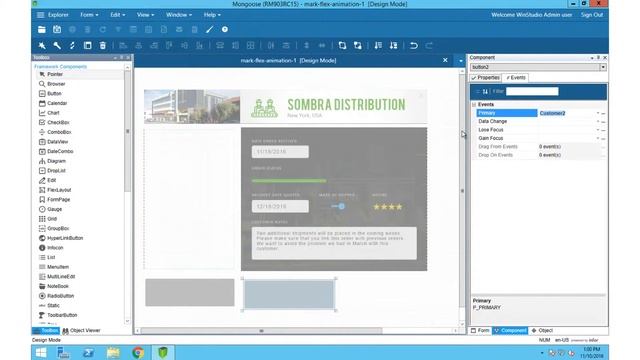Click the form layout window icon
The height and width of the screenshot is (360, 640).
tap(87, 45)
